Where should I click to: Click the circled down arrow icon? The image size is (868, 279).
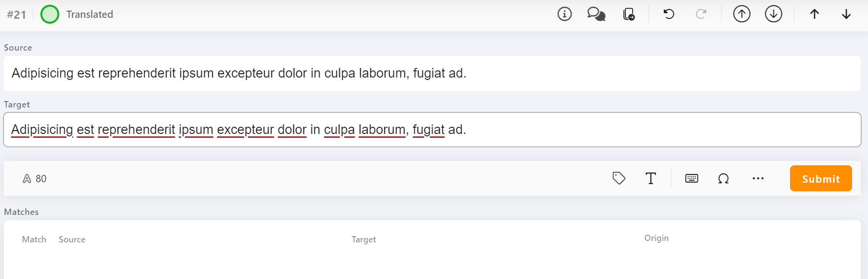click(x=773, y=14)
